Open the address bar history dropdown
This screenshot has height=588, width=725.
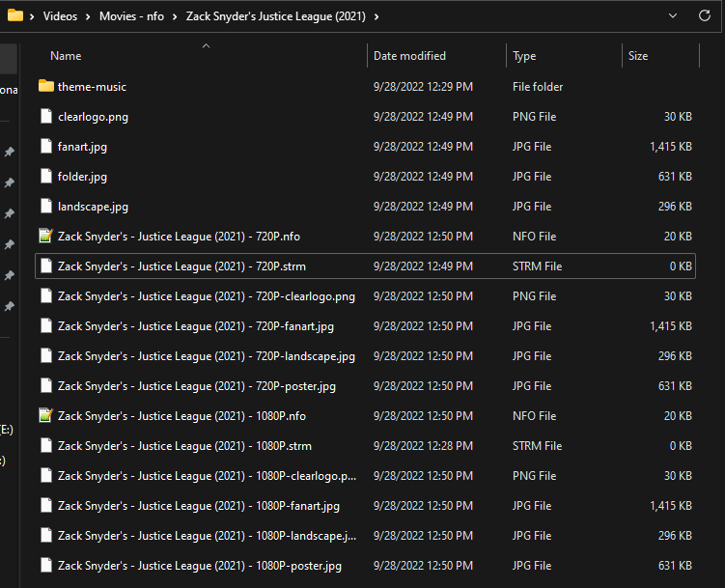673,16
